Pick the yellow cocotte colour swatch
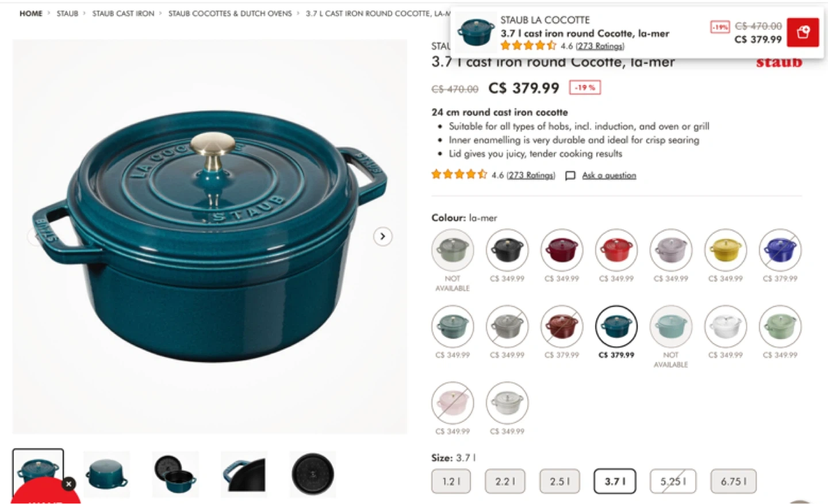Screen dimensions: 828x504 click(x=726, y=250)
